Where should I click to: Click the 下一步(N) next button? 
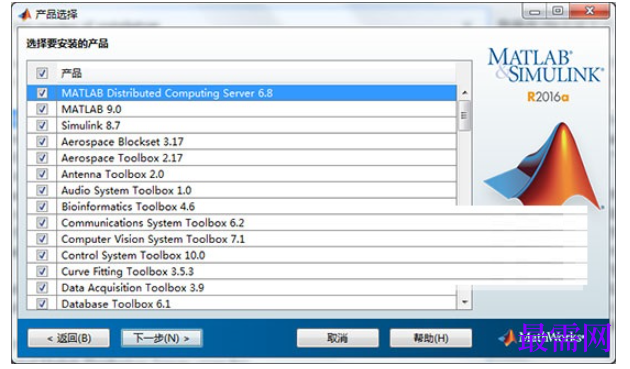pos(162,338)
